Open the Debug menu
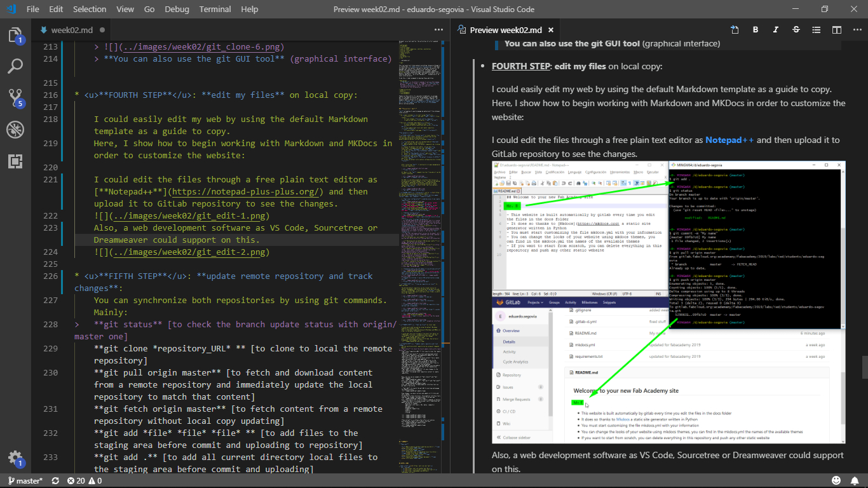This screenshot has height=488, width=868. pos(177,9)
